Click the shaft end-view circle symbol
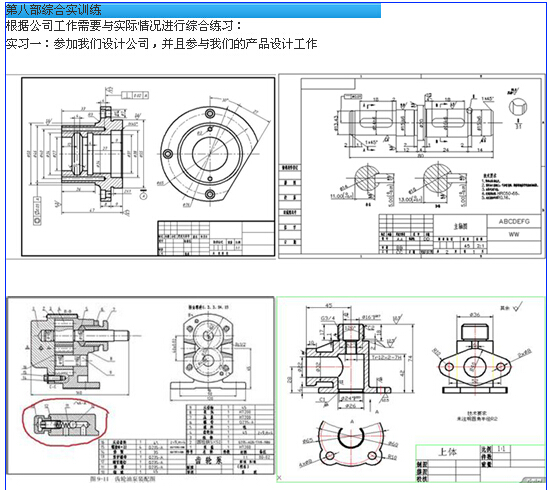 pos(518,107)
